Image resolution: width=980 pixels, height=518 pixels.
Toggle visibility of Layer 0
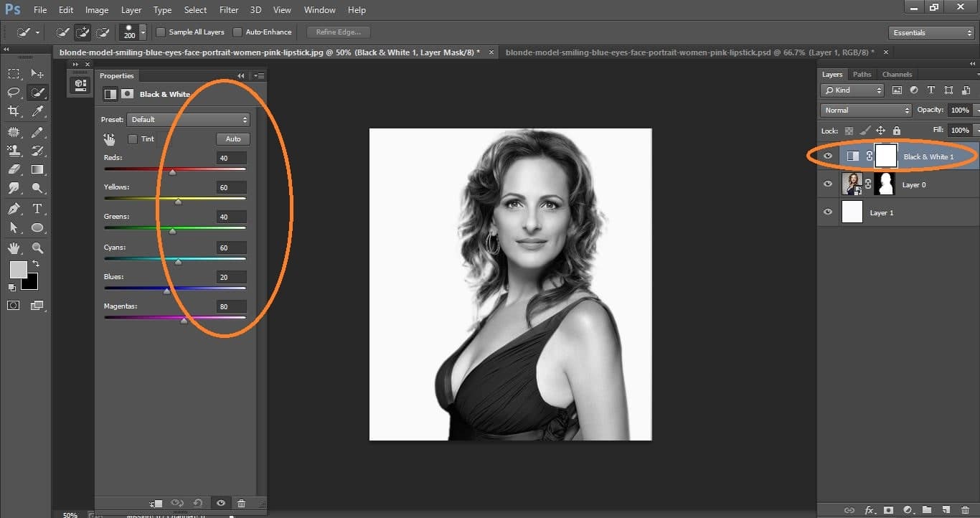(828, 184)
